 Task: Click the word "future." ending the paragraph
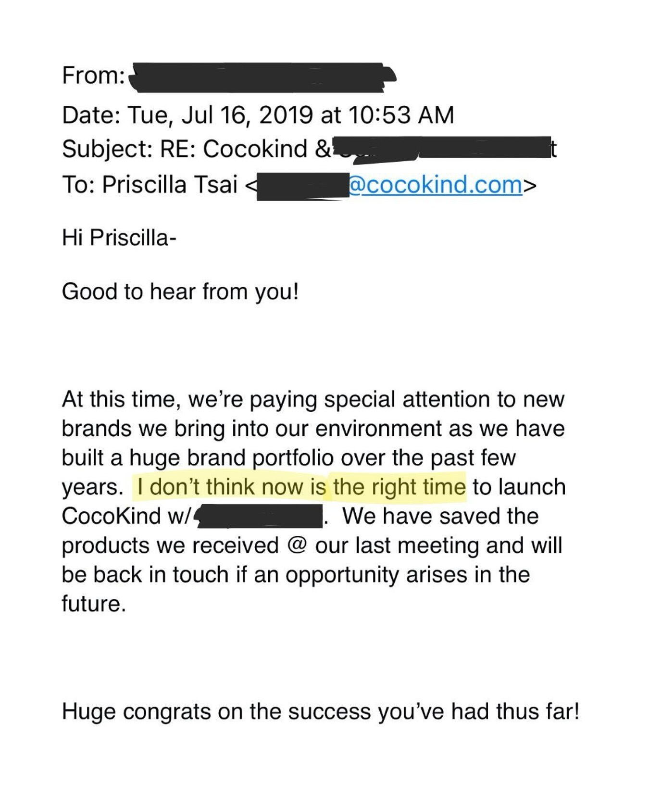click(x=94, y=604)
